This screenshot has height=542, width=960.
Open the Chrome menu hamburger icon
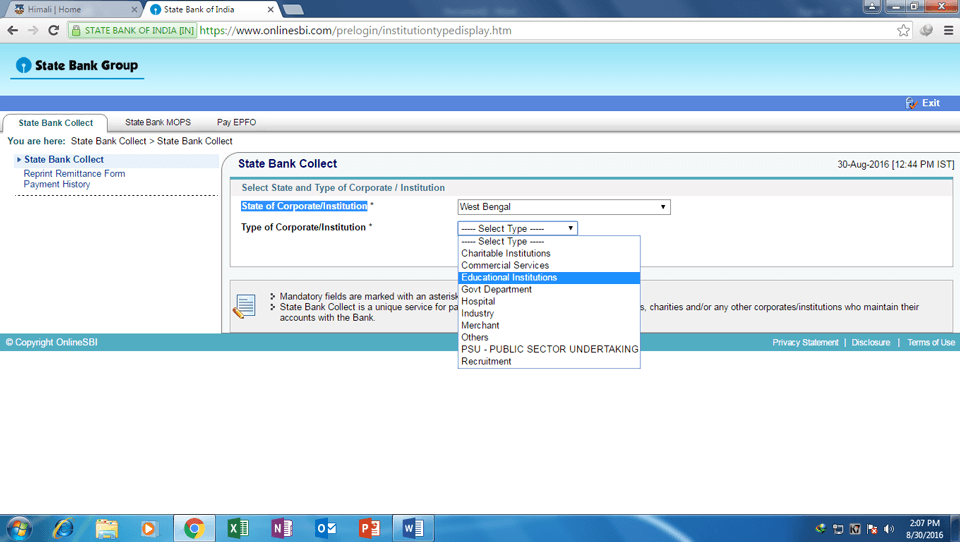[x=948, y=31]
